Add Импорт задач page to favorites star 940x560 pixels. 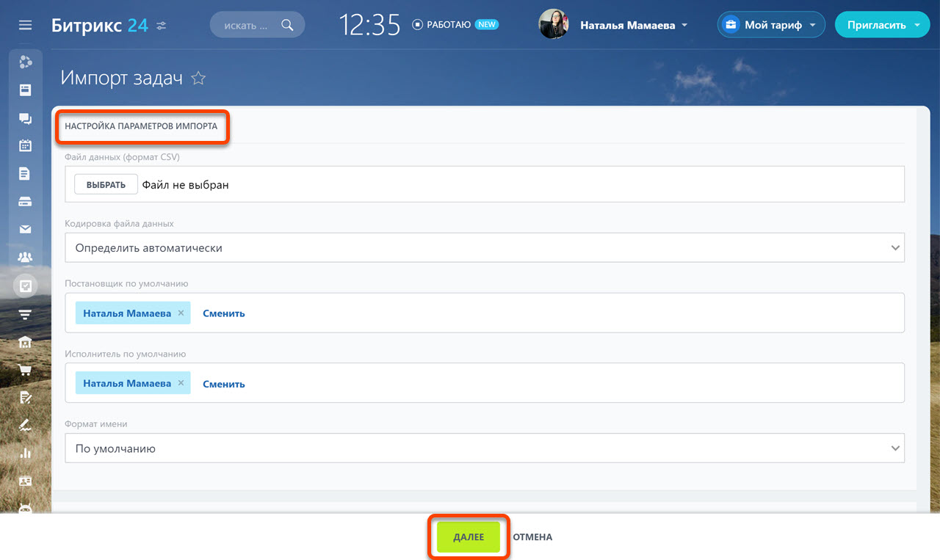point(198,79)
